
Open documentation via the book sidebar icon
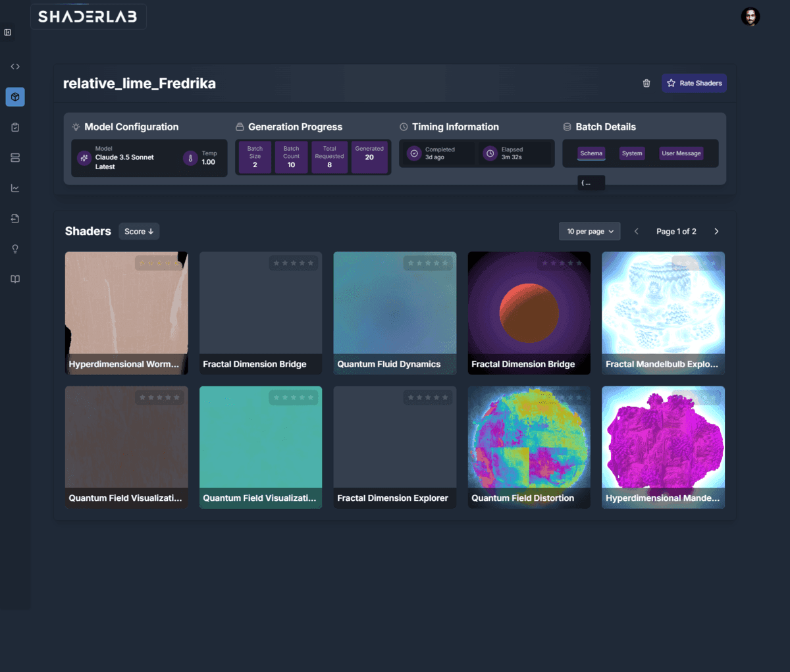pos(14,278)
